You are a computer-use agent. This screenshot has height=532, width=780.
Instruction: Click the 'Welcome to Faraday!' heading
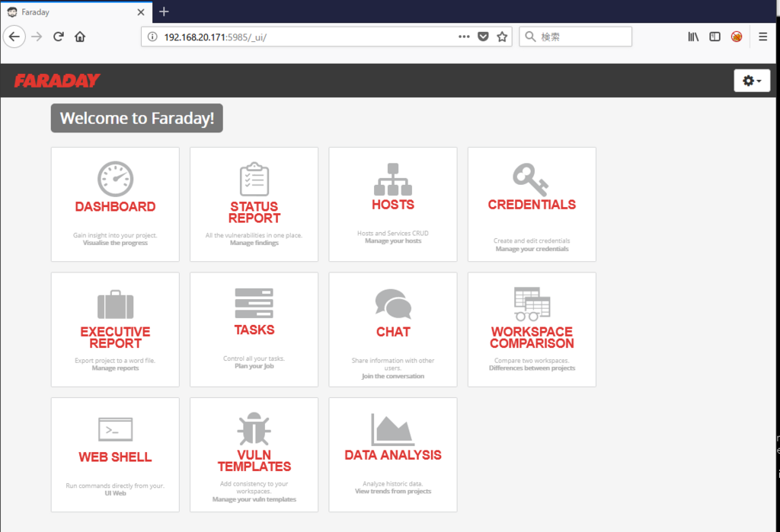click(x=137, y=118)
